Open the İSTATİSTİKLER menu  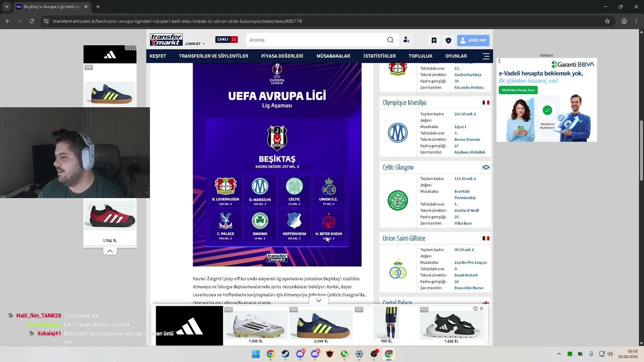tap(379, 56)
